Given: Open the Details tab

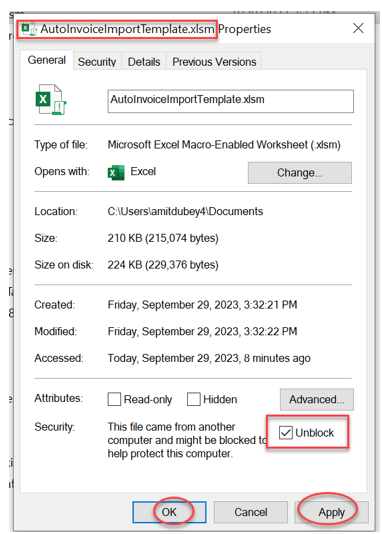Looking at the screenshot, I should coord(144,62).
